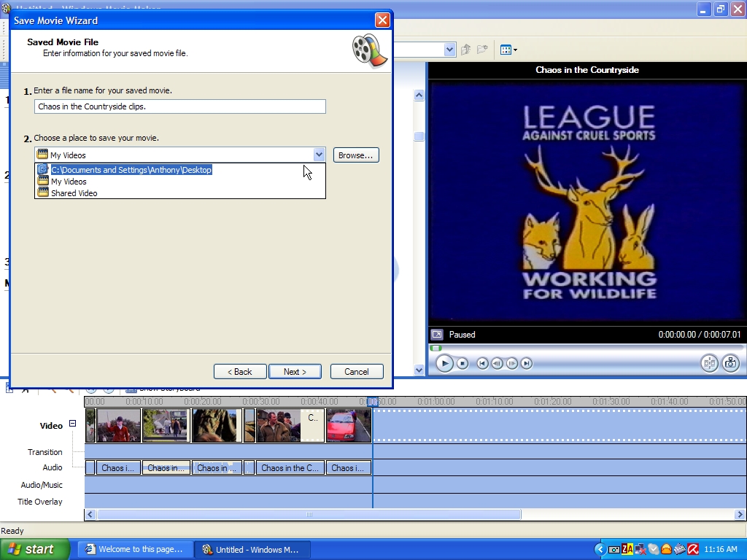Click the Split clip icon
The image size is (747, 560).
point(709,363)
